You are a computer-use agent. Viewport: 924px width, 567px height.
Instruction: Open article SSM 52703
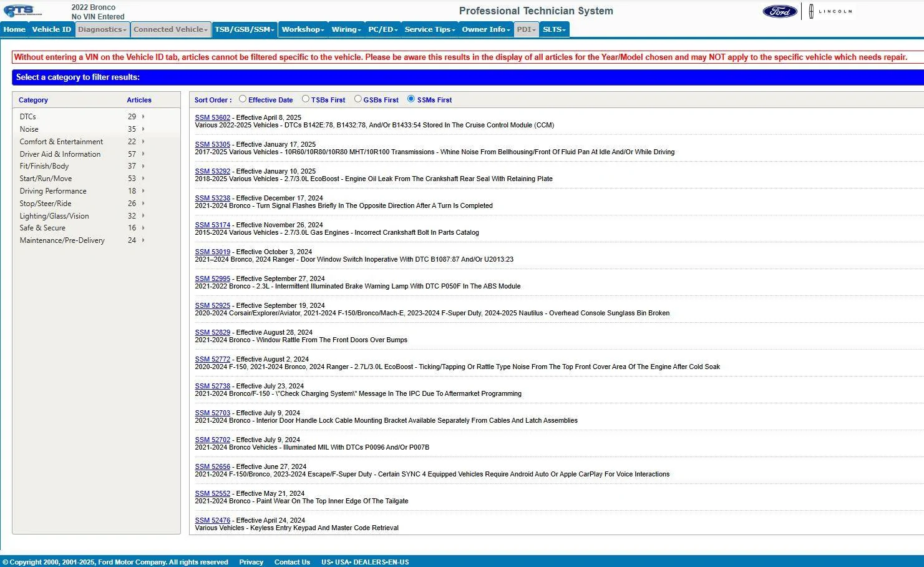[213, 413]
